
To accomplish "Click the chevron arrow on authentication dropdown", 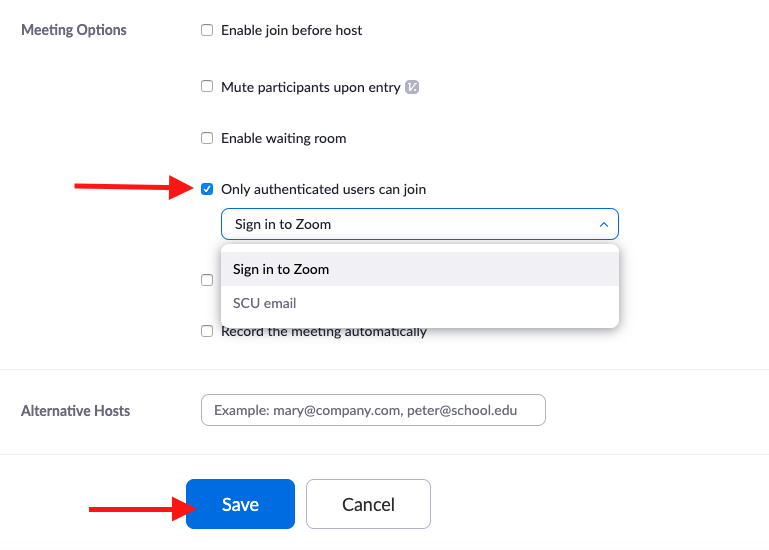I will coord(603,225).
